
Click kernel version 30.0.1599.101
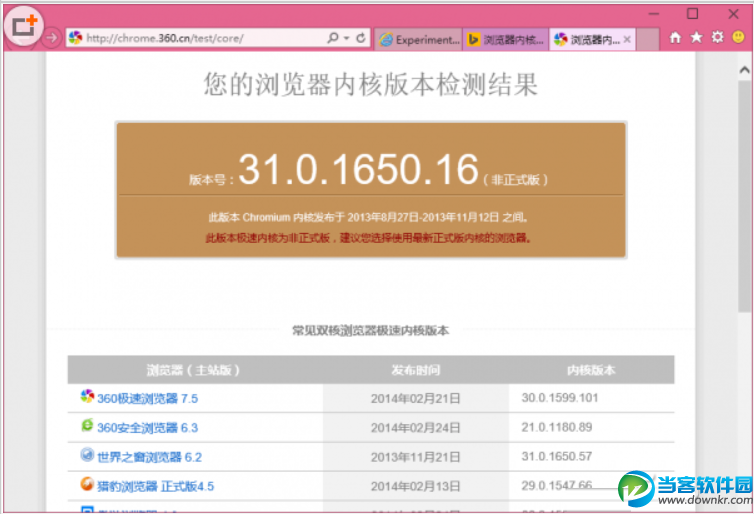coord(560,398)
